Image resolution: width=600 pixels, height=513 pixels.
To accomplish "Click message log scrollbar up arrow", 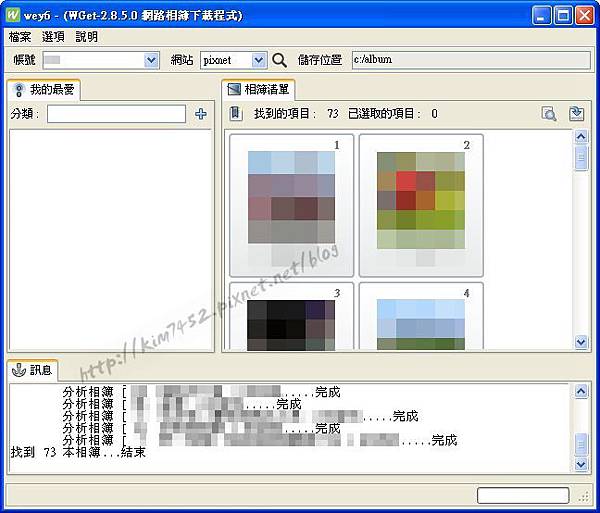I will [581, 391].
